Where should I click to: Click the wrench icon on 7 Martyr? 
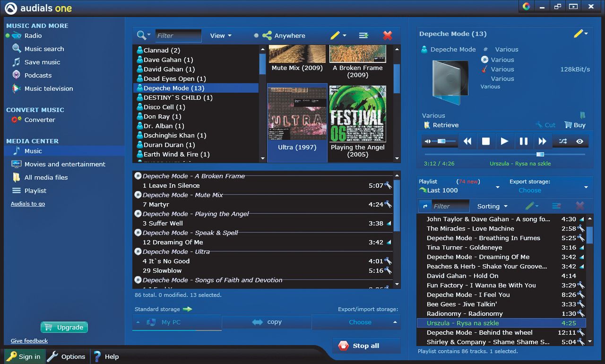click(388, 204)
